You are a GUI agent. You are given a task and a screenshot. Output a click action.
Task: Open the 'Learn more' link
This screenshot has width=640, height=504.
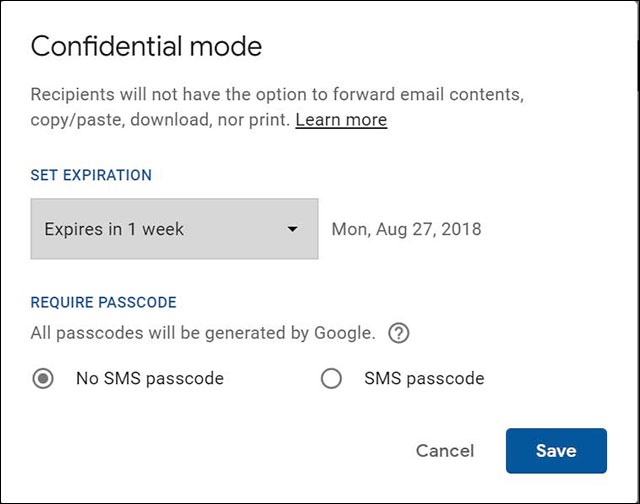point(341,120)
